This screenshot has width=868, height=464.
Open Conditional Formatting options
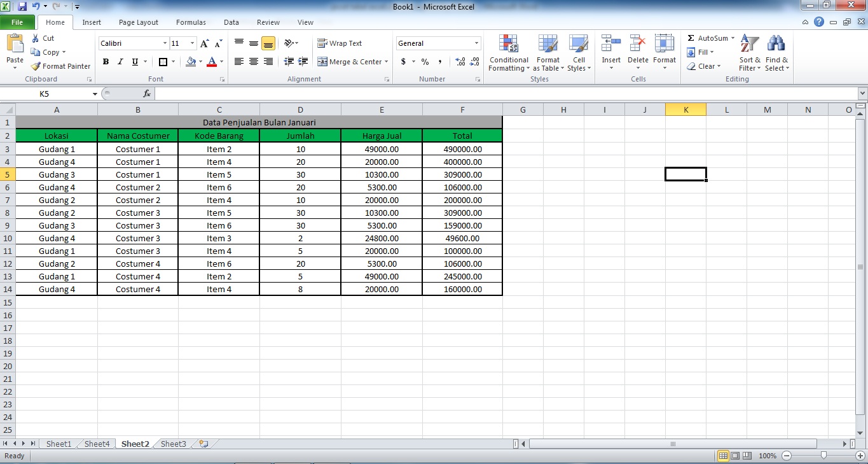[508, 53]
